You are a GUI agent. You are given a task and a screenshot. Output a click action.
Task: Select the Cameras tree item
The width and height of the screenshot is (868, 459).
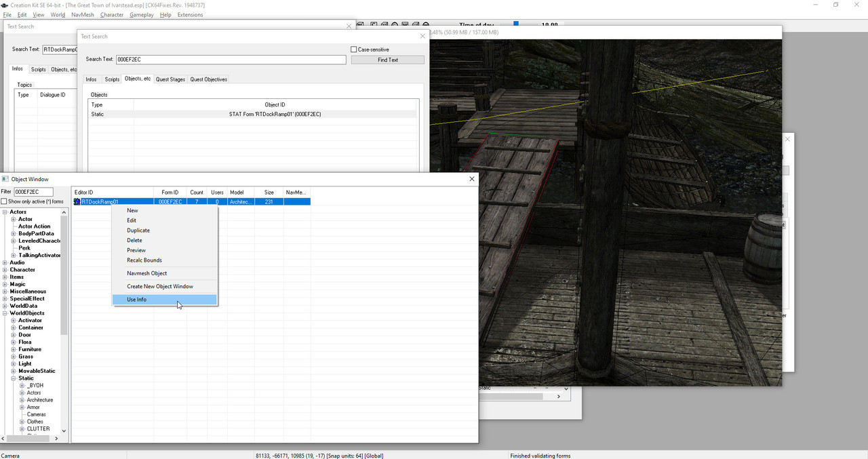(37, 414)
